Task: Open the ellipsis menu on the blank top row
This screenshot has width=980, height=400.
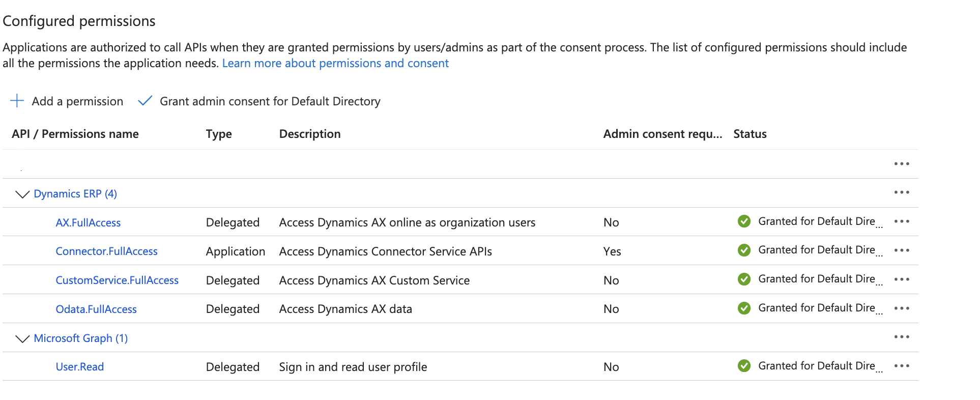Action: pos(902,164)
